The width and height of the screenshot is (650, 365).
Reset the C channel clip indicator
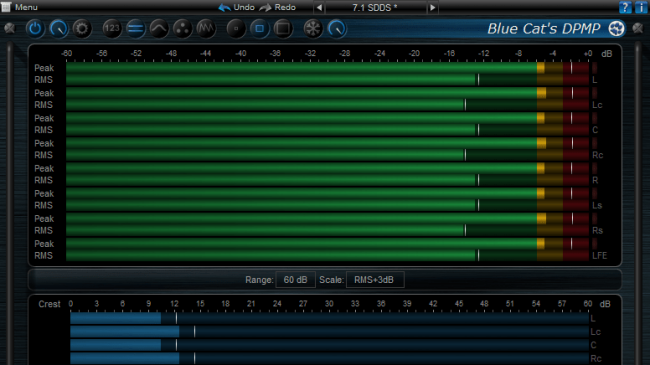pos(594,118)
